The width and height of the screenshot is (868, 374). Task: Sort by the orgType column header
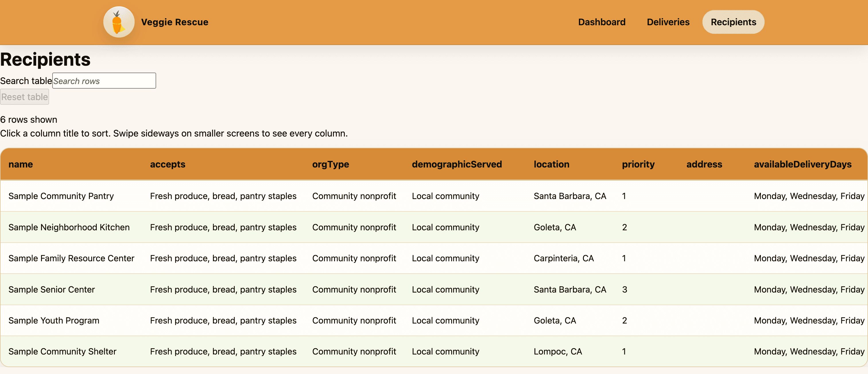click(331, 164)
